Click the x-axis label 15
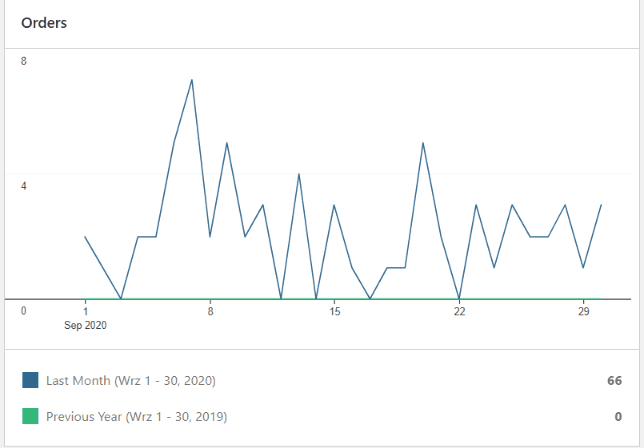This screenshot has width=644, height=448. [335, 312]
